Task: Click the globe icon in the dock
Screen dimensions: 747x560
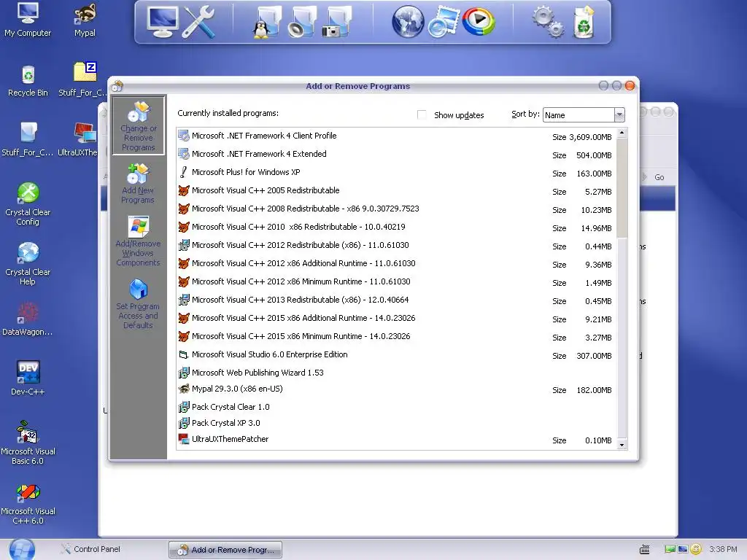Action: click(408, 21)
